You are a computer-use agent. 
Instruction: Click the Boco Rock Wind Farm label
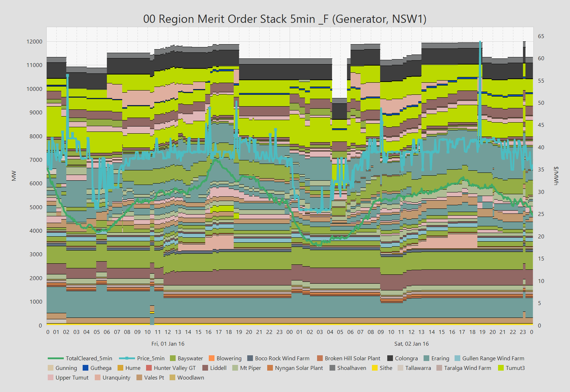pos(282,358)
